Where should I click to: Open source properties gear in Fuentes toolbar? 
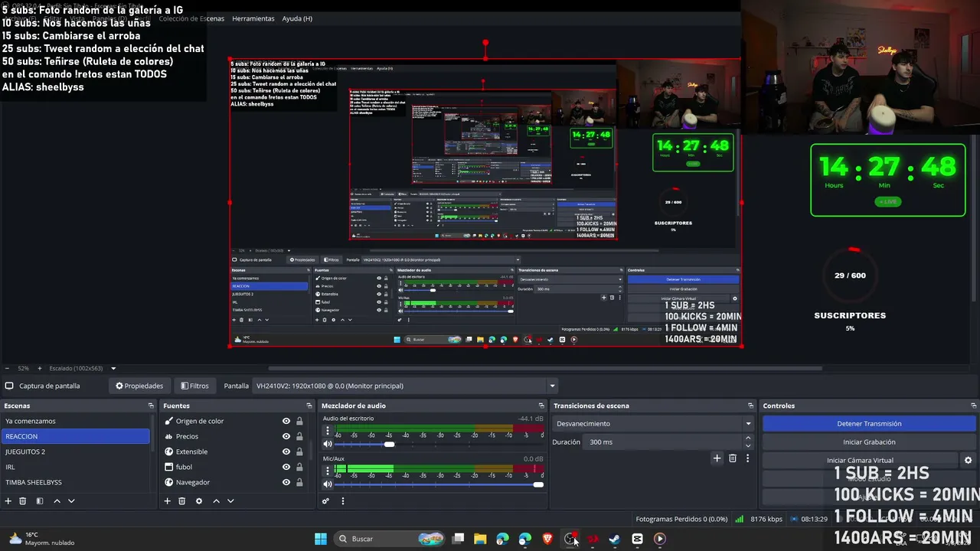pyautogui.click(x=199, y=501)
